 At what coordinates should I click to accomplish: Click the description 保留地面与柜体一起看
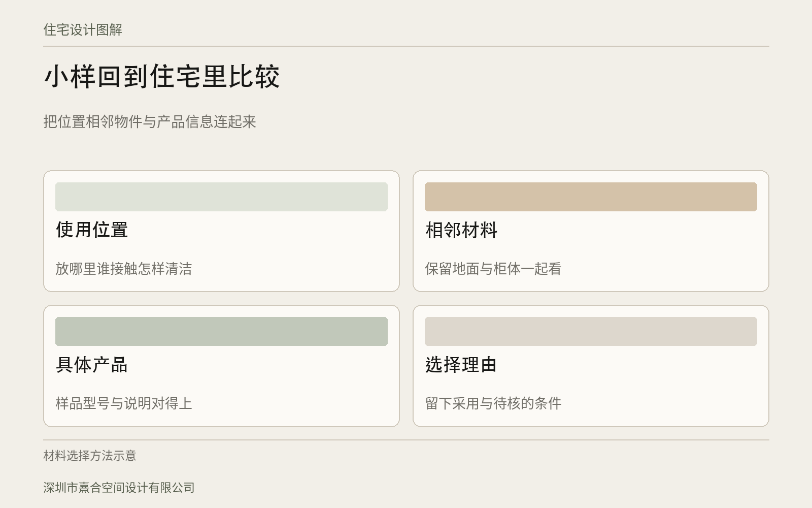pyautogui.click(x=493, y=269)
